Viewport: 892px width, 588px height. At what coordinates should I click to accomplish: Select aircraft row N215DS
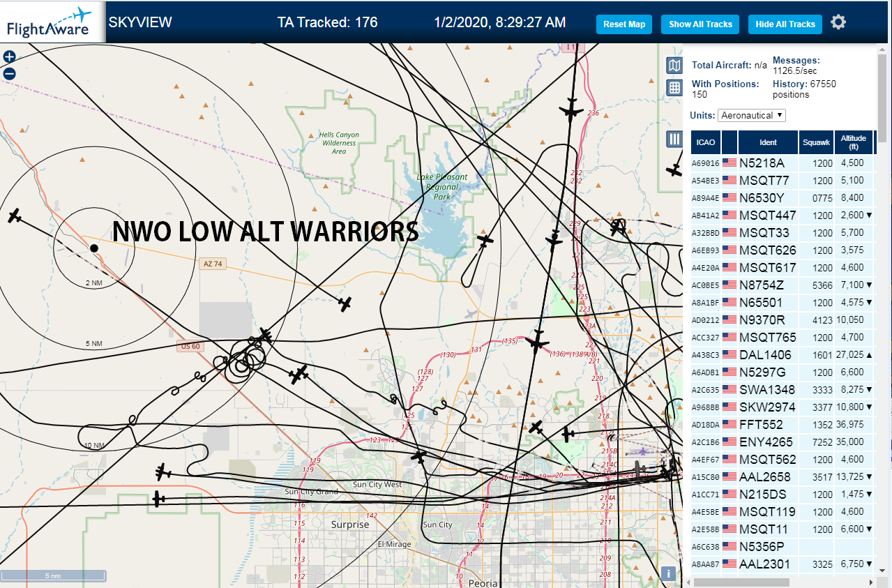[x=782, y=495]
